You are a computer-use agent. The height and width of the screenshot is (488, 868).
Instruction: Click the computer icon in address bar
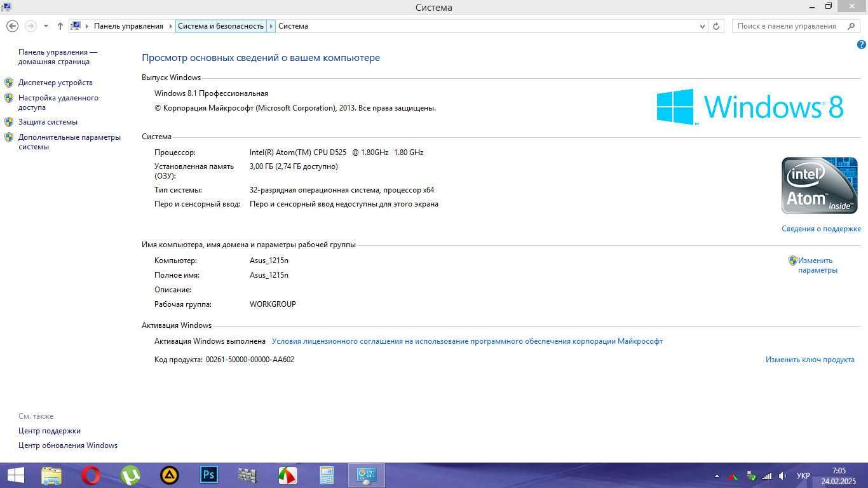tap(76, 26)
